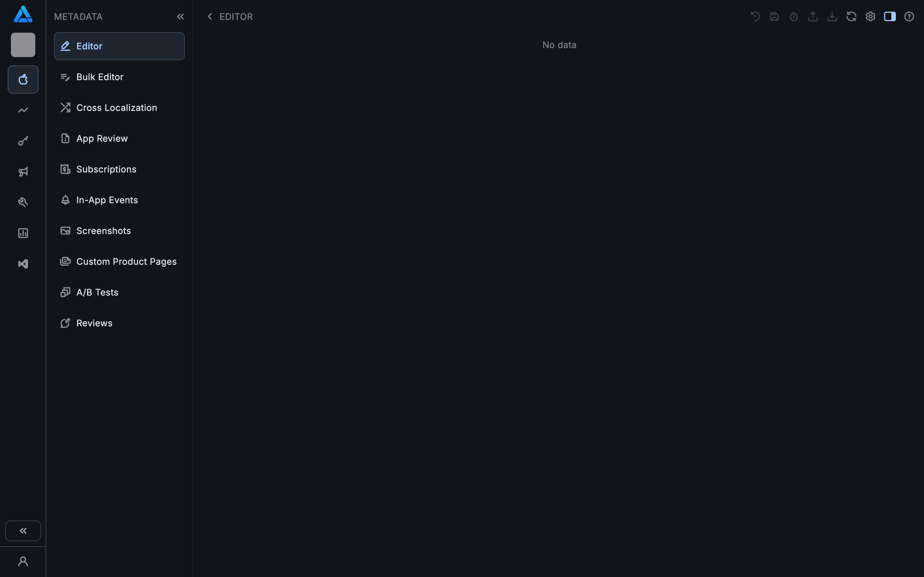Open the analytics trends section in the left rail
The width and height of the screenshot is (924, 577).
point(22,110)
